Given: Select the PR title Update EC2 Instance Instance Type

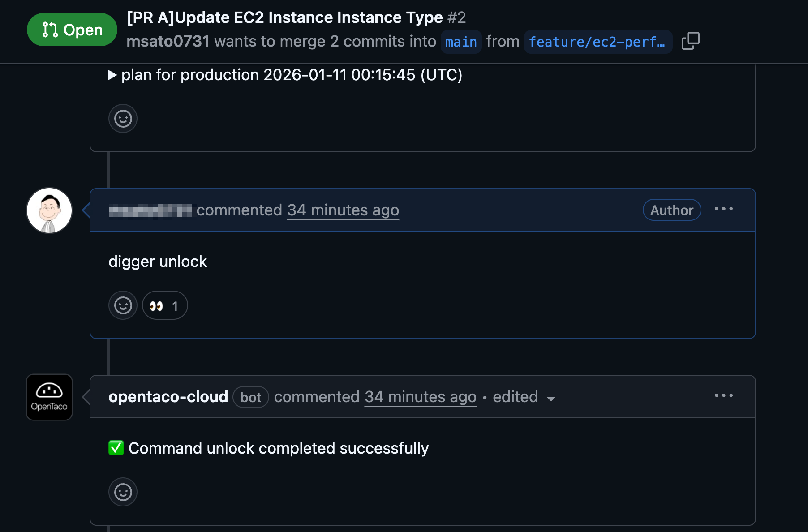Looking at the screenshot, I should (285, 17).
